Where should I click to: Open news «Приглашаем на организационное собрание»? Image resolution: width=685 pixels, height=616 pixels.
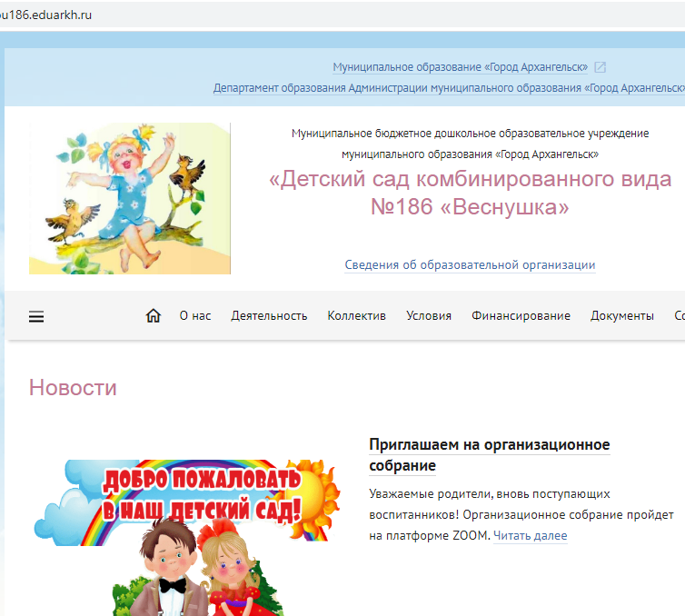click(489, 455)
